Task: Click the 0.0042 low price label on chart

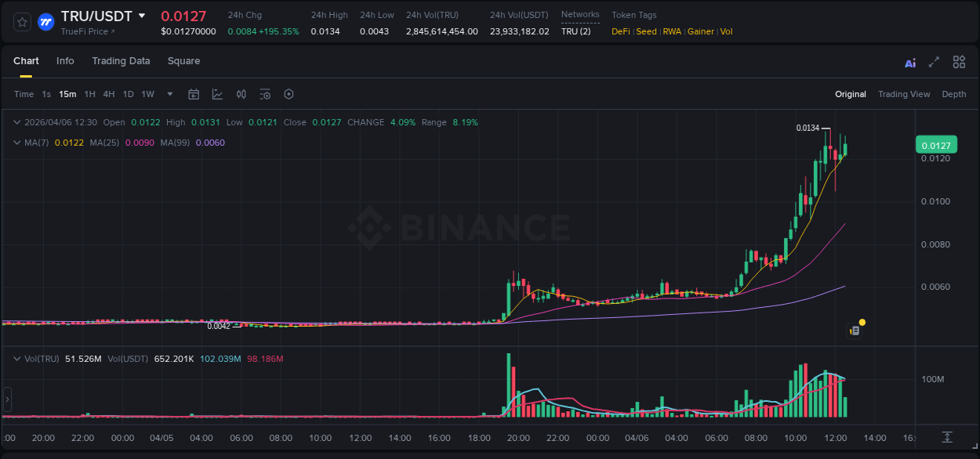Action: [219, 326]
